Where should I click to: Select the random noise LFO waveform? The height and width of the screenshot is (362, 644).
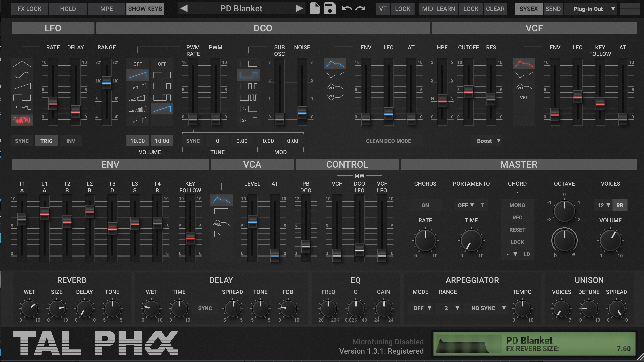(x=22, y=120)
